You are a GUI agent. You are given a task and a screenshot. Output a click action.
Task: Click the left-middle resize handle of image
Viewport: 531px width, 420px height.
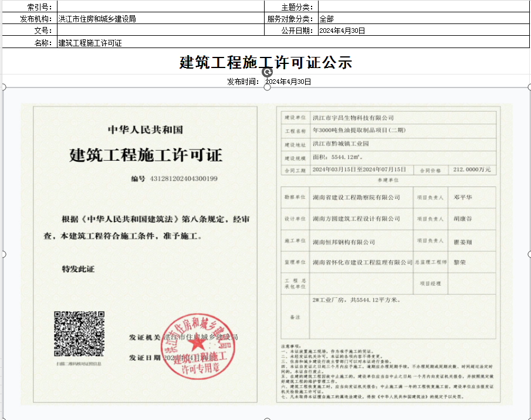tap(4, 254)
